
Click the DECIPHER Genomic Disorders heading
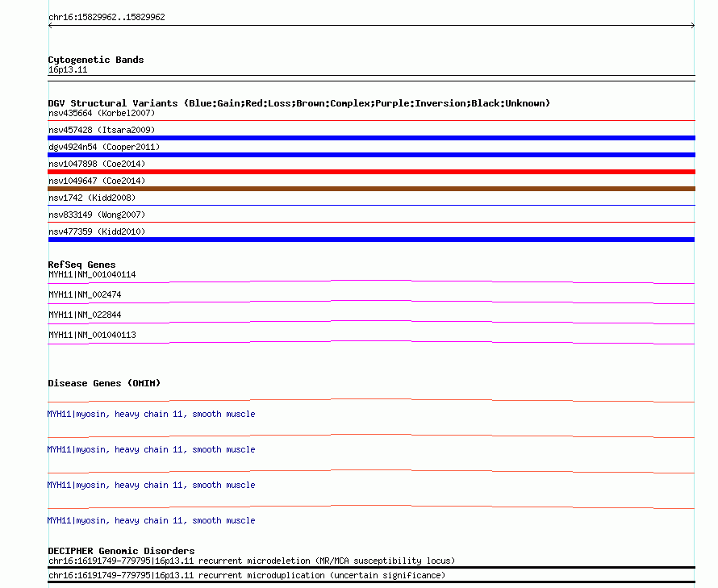[121, 550]
